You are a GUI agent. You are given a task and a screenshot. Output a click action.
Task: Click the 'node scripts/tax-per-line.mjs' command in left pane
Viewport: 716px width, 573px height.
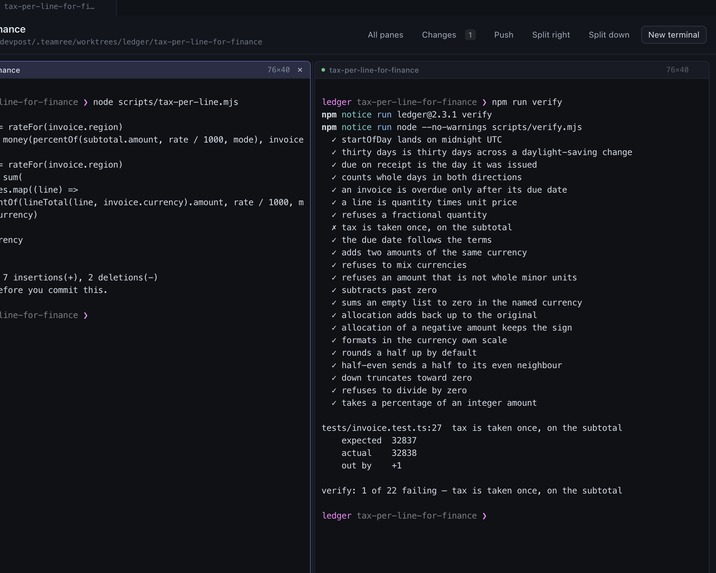click(165, 102)
